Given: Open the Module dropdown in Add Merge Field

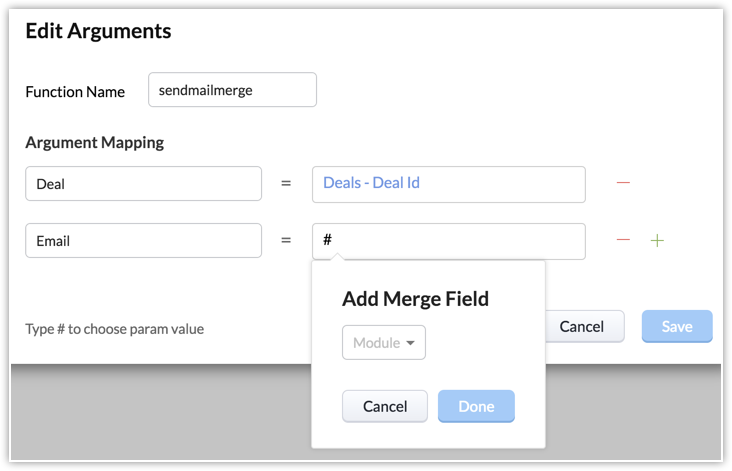Looking at the screenshot, I should [384, 343].
